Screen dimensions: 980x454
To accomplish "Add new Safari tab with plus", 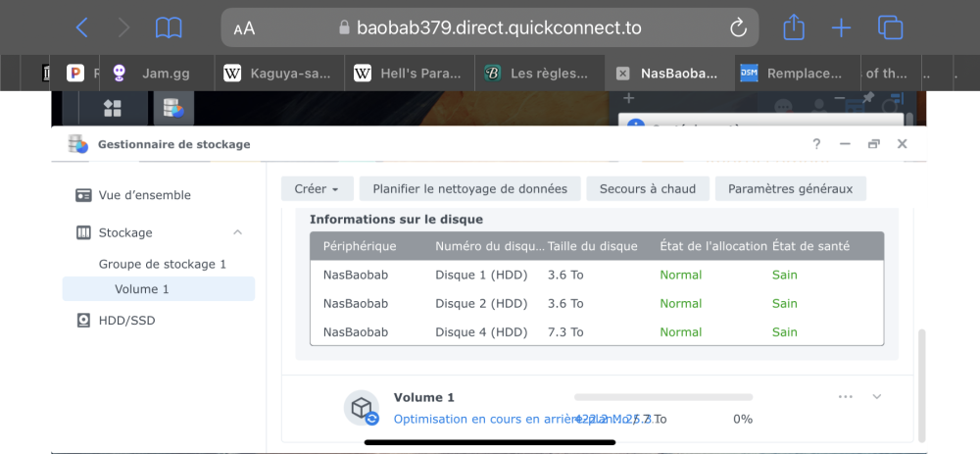I will [841, 28].
